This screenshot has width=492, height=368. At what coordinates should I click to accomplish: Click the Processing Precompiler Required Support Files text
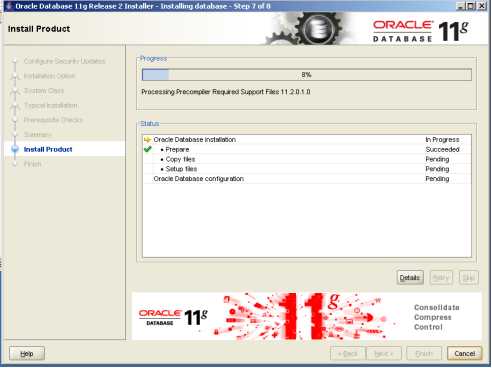226,92
